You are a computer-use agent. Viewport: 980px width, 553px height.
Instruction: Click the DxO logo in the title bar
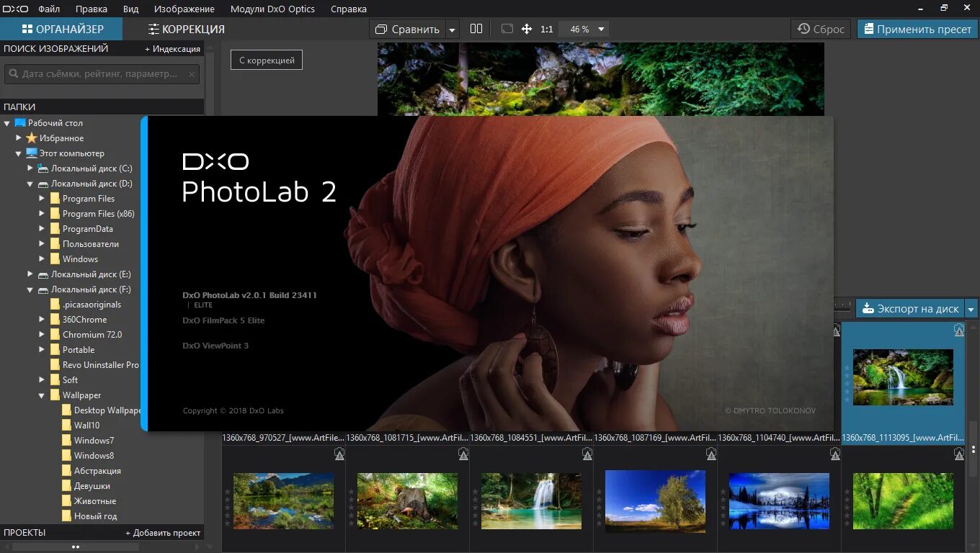point(14,9)
